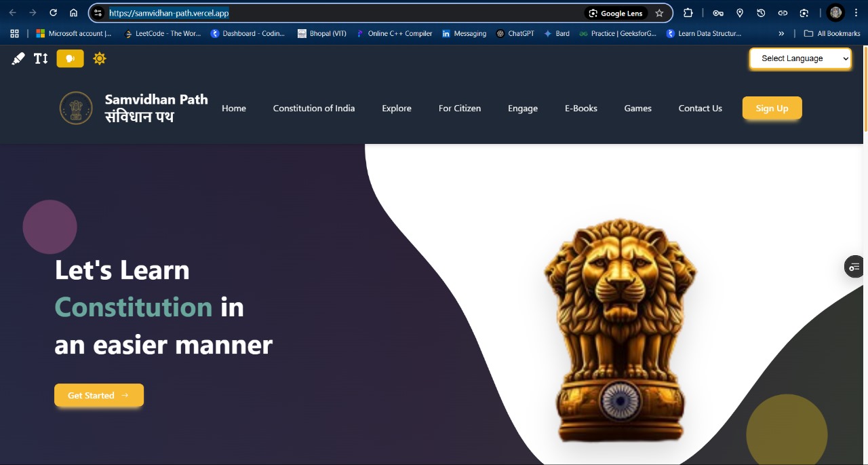The height and width of the screenshot is (465, 868).
Task: Open the Constitution of India menu
Action: click(314, 108)
